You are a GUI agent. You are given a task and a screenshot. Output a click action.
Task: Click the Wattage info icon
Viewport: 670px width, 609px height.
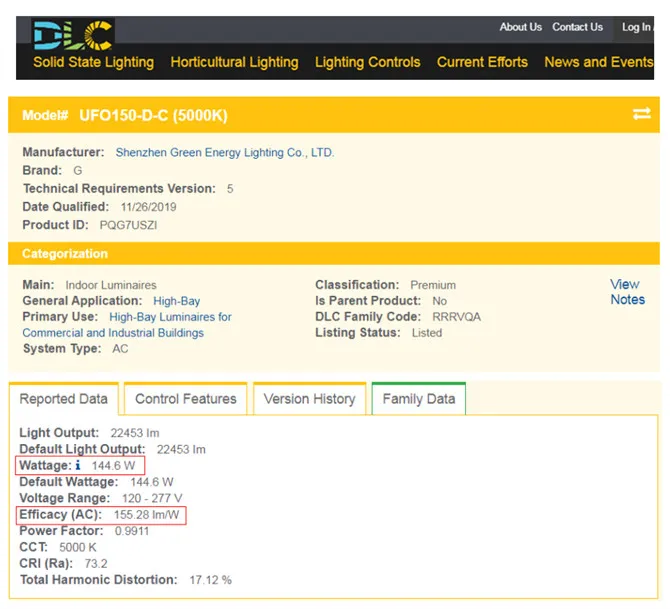pos(79,466)
